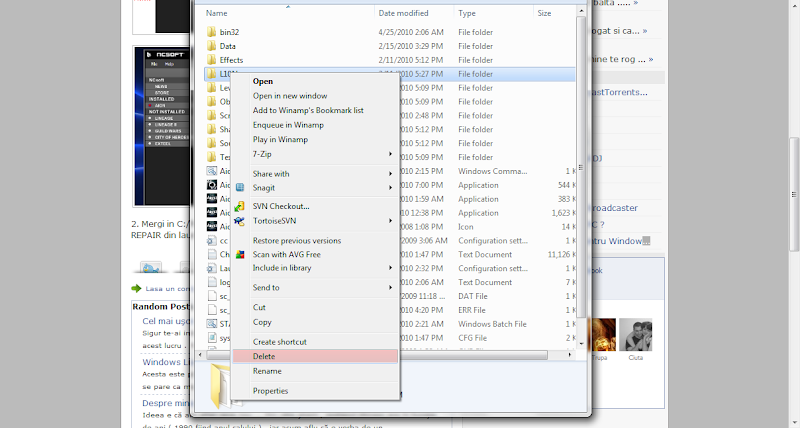Expand the Send to submenu arrow

(x=390, y=288)
